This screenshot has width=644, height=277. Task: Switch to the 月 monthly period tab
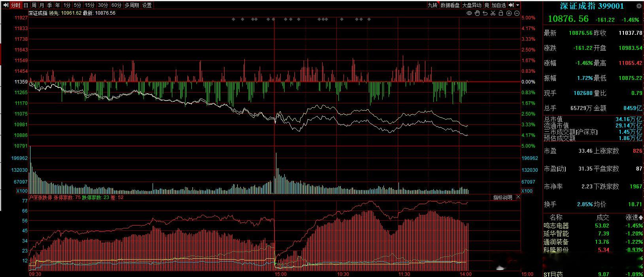click(42, 5)
